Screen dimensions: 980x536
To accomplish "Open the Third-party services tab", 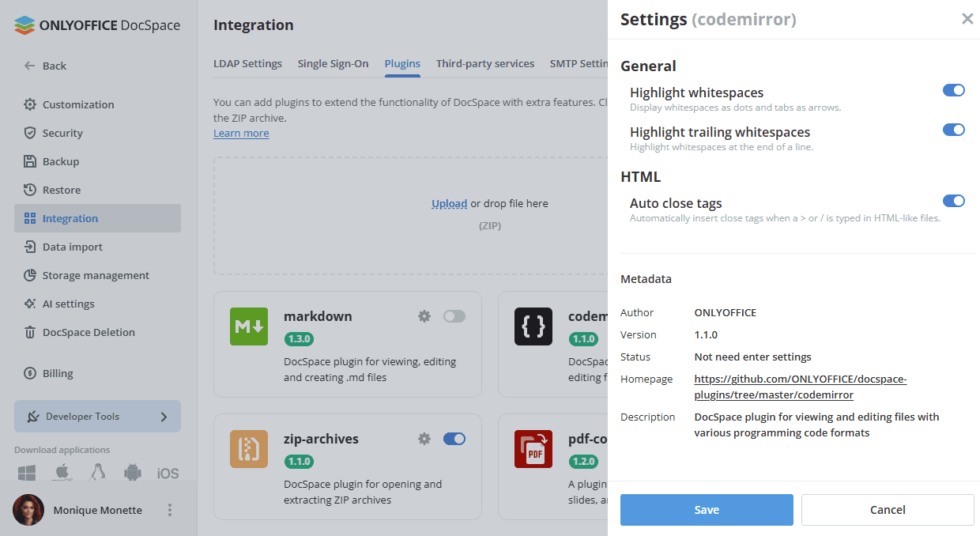I will (x=485, y=64).
